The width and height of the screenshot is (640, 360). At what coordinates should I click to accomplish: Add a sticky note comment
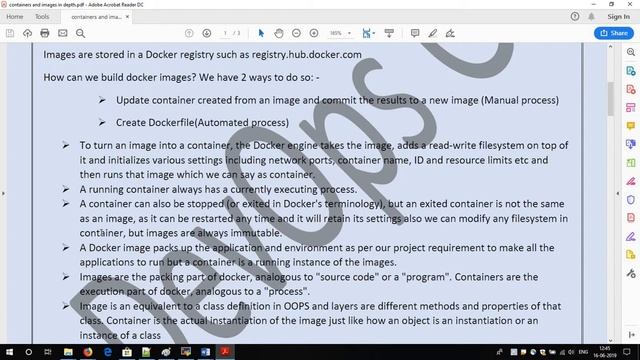click(x=415, y=33)
